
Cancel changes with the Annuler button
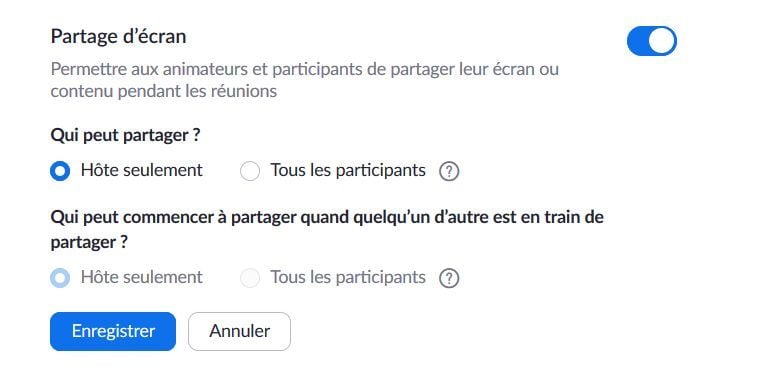coord(239,331)
